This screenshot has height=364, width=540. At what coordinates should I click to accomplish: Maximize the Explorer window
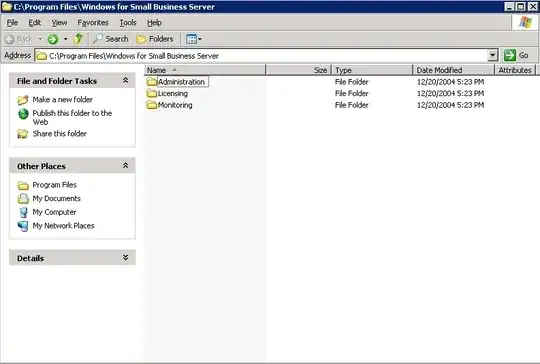pos(521,7)
